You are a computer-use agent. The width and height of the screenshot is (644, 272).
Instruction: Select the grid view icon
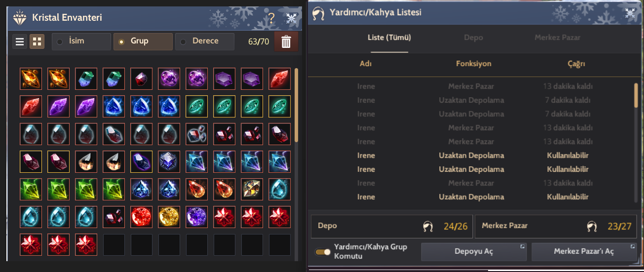click(x=37, y=41)
